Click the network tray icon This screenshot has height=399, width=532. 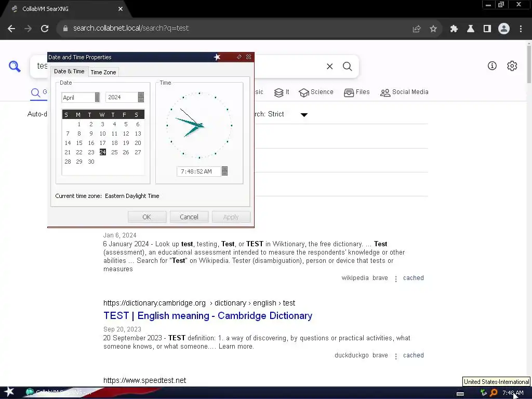coord(484,393)
